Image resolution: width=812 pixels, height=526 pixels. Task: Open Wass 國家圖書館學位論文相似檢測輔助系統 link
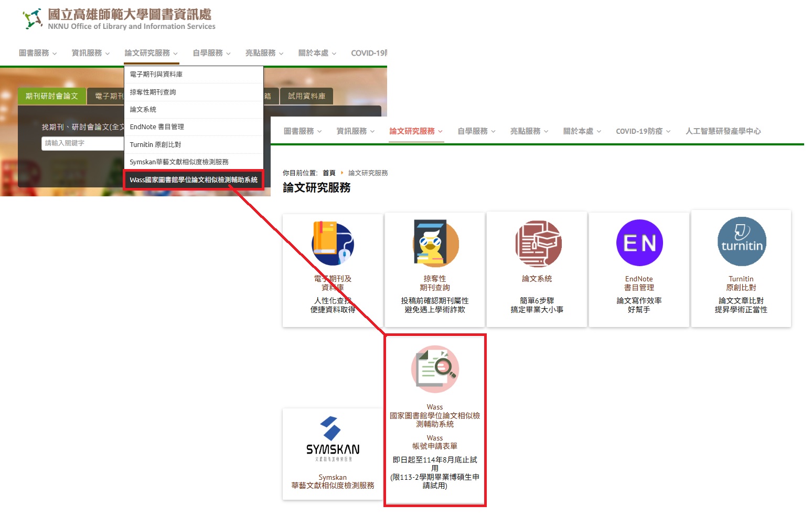tap(435, 416)
